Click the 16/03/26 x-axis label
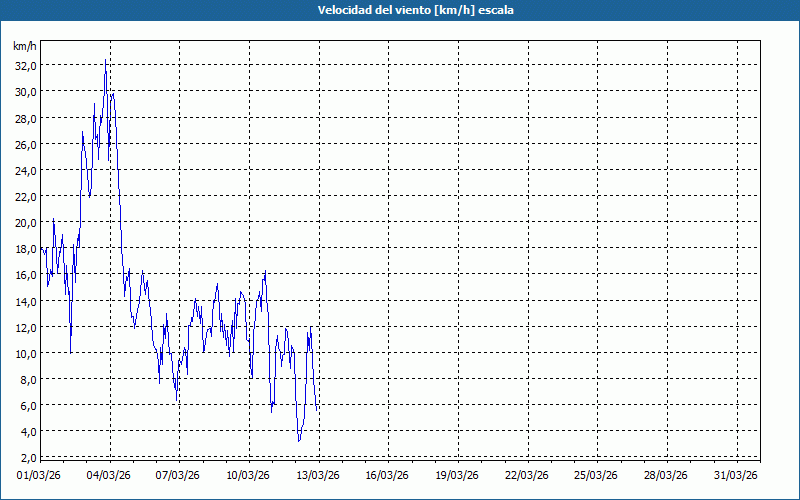The image size is (800, 500). pyautogui.click(x=389, y=475)
